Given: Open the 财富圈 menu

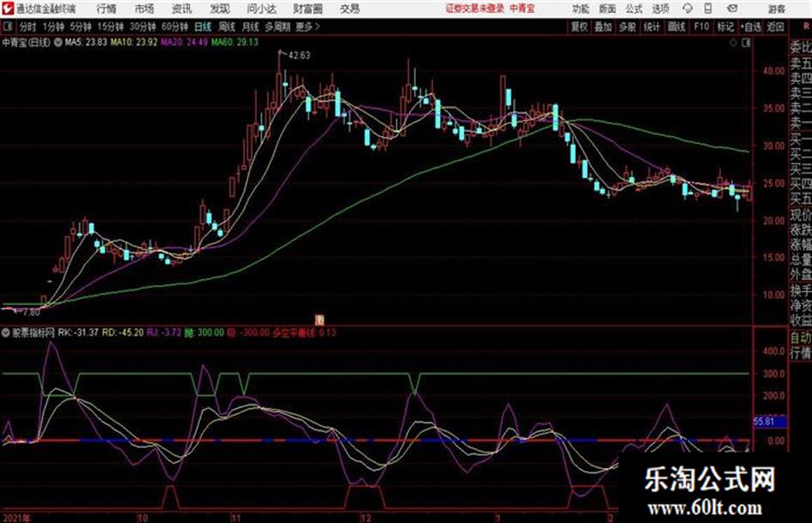Looking at the screenshot, I should click(308, 9).
